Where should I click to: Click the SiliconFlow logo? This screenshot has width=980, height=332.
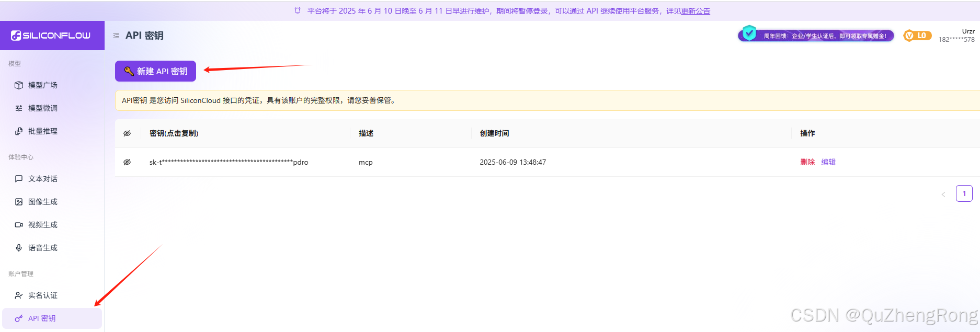click(51, 36)
